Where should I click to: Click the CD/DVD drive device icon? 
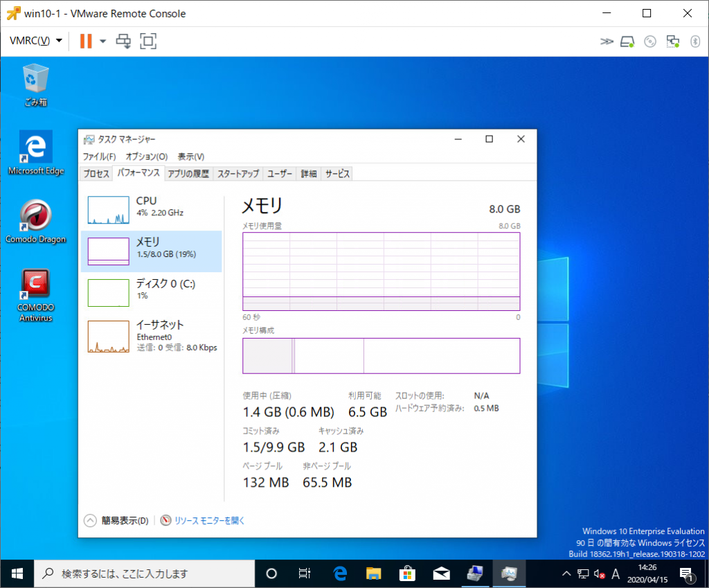click(649, 42)
